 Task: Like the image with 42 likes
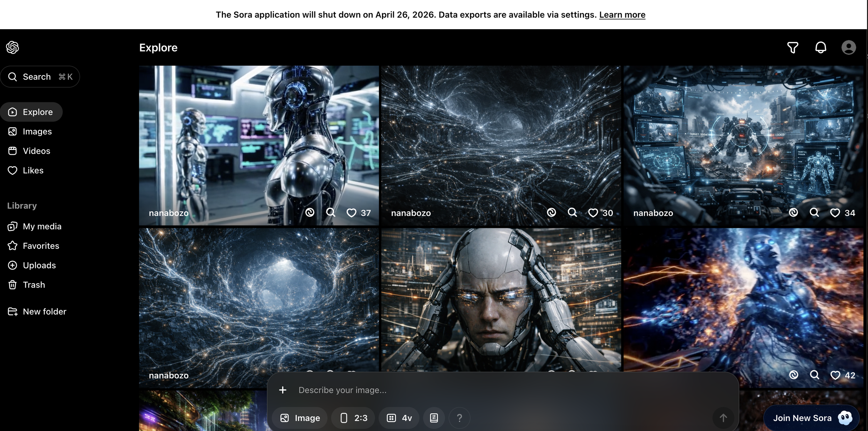pos(835,375)
